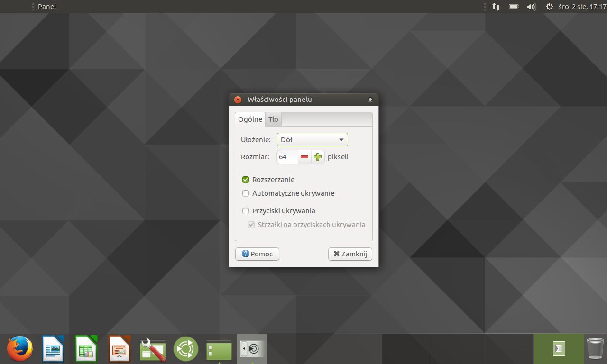This screenshot has height=364, width=607.
Task: Click the round button at titlebar right
Action: coord(370,100)
